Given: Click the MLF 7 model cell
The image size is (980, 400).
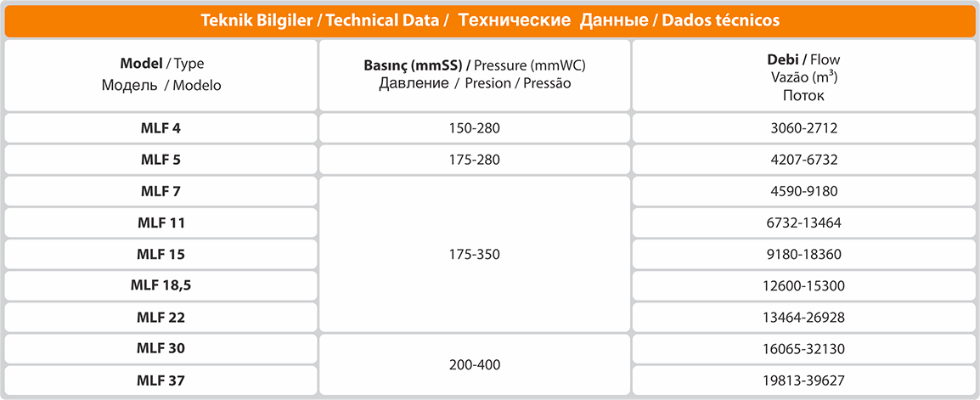Looking at the screenshot, I should coord(161,191).
